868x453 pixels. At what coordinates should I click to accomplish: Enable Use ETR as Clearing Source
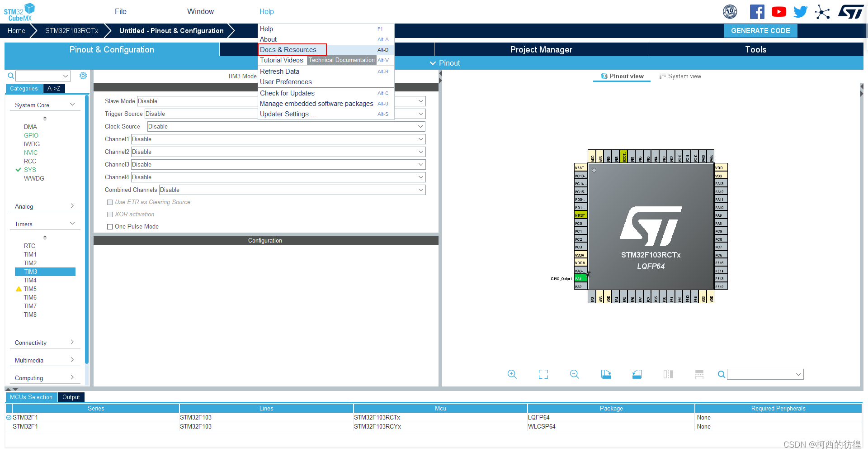[x=110, y=202]
